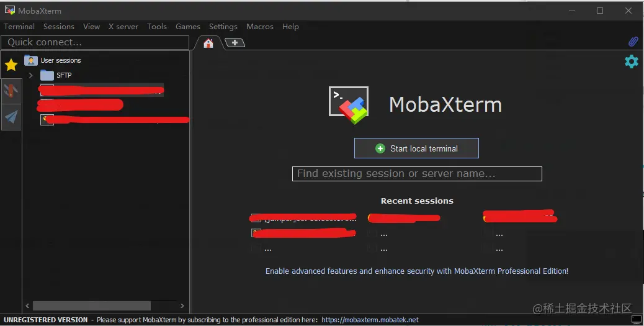Open the Settings menu
This screenshot has height=326, width=644.
[x=223, y=27]
